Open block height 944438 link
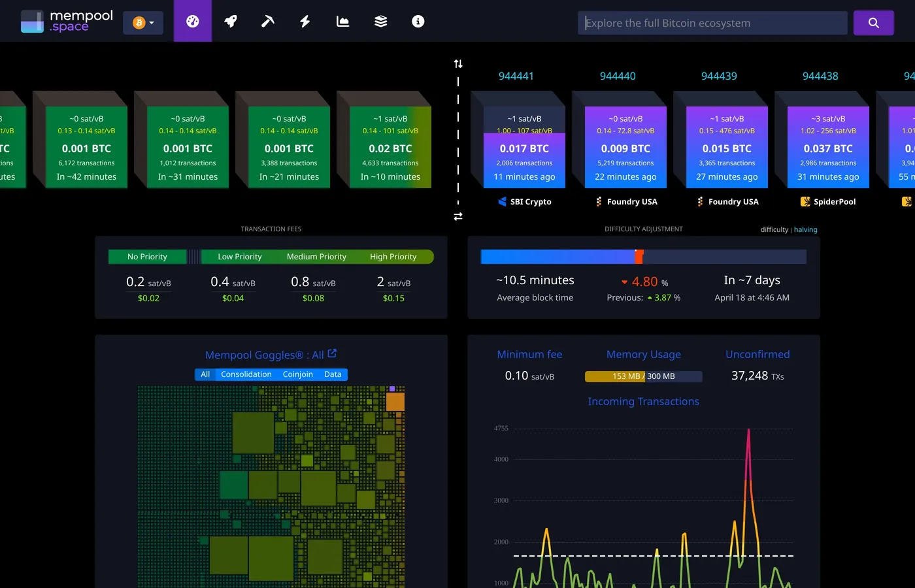This screenshot has height=588, width=915. tap(820, 76)
